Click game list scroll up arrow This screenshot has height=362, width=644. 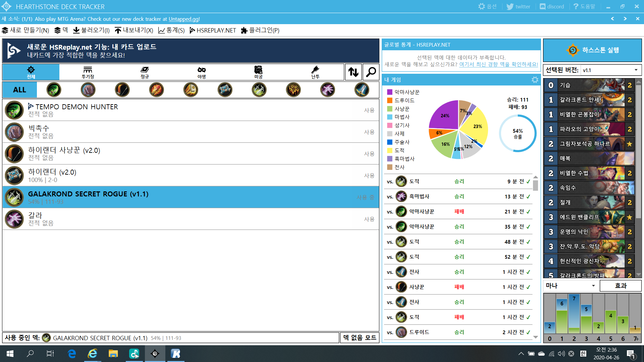(535, 177)
